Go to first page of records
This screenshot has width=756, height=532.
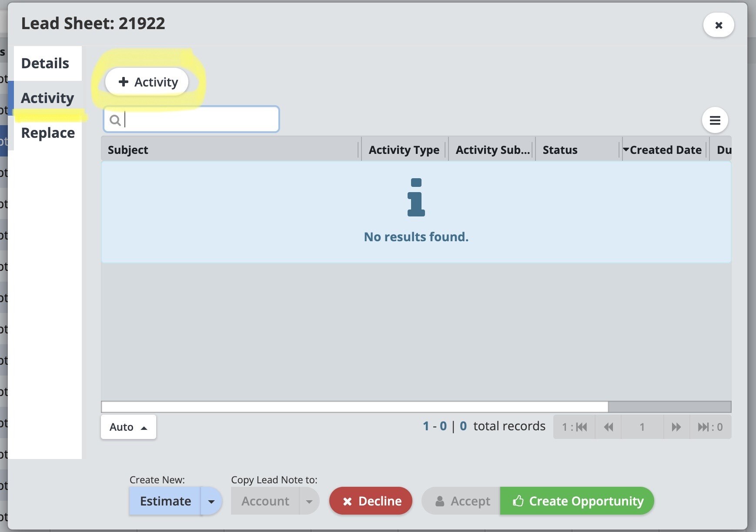coord(575,427)
